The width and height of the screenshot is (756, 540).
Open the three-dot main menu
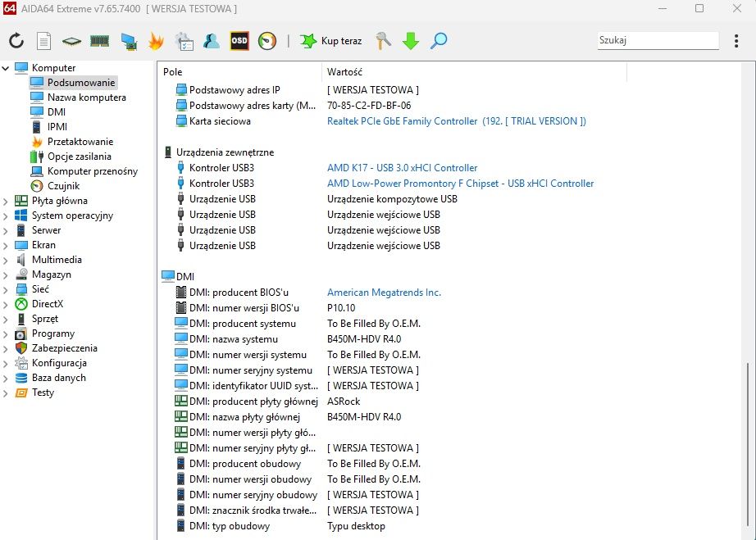coord(736,41)
